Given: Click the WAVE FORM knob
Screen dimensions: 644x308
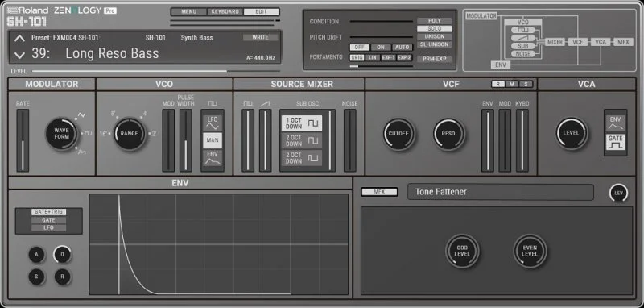Looking at the screenshot, I should coord(62,133).
